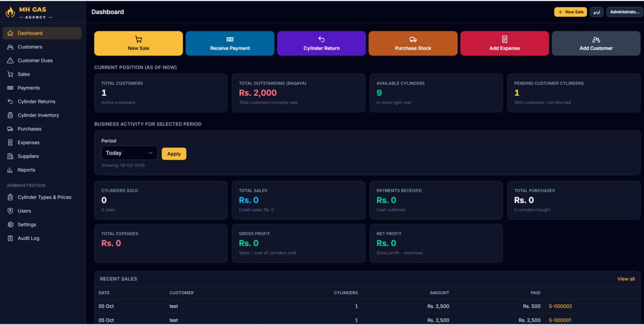Screen dimensions: 644x325
Task: Click the Dashboard home icon in sidebar
Action: click(x=10, y=33)
